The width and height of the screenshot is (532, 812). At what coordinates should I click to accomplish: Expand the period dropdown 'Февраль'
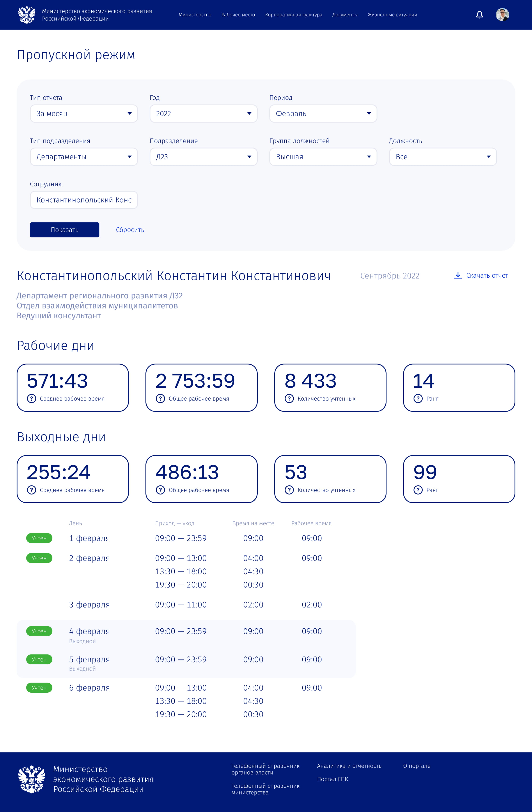click(x=323, y=114)
